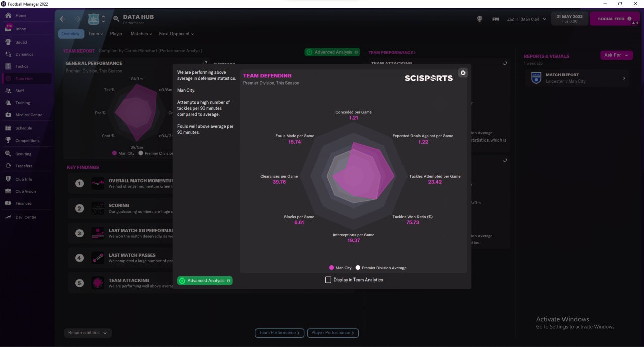Open the Transfers sidebar icon
The width and height of the screenshot is (644, 347).
8,166
